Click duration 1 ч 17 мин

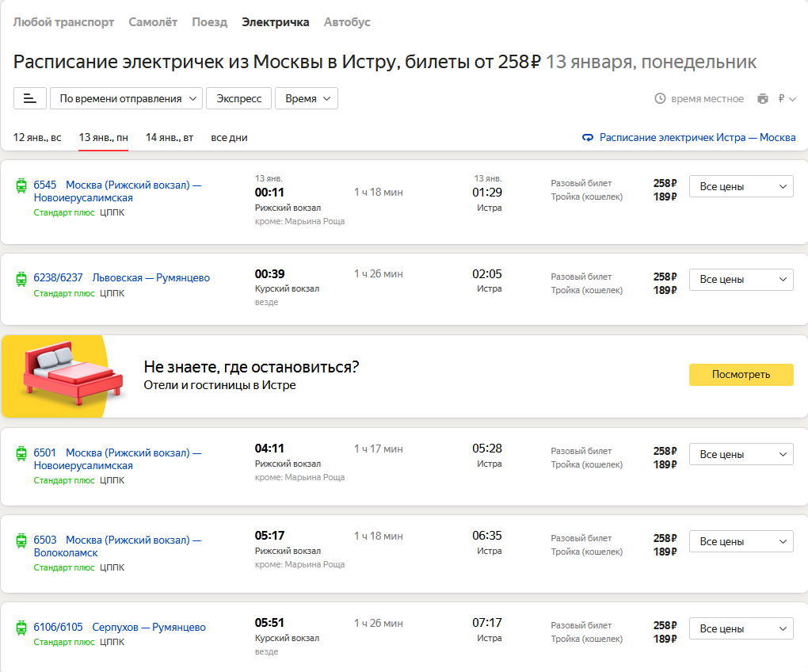tap(378, 449)
